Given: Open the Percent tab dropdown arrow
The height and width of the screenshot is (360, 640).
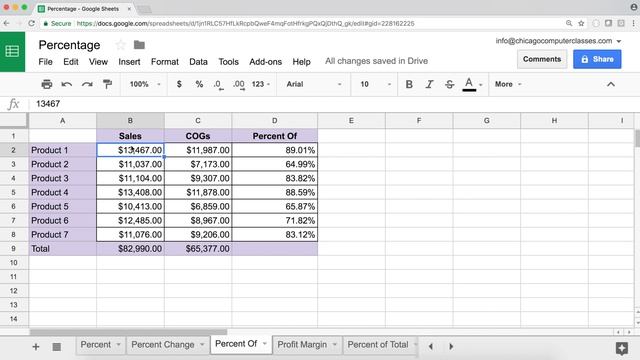Looking at the screenshot, I should coord(118,344).
